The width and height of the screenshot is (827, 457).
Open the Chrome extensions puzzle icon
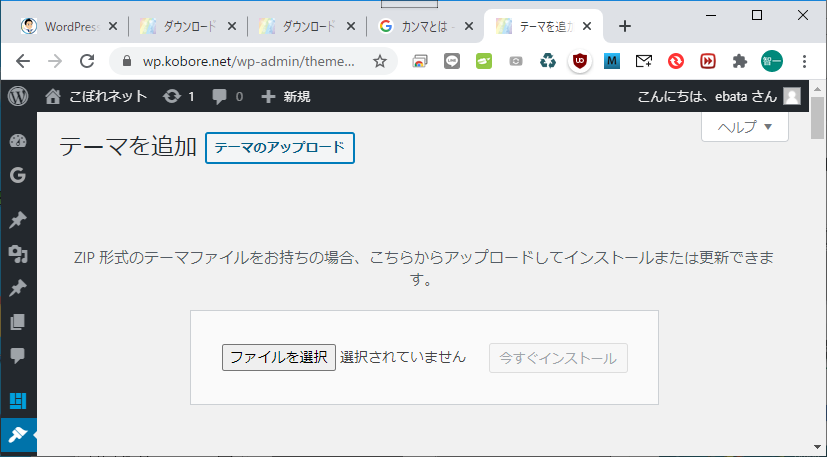tap(739, 61)
